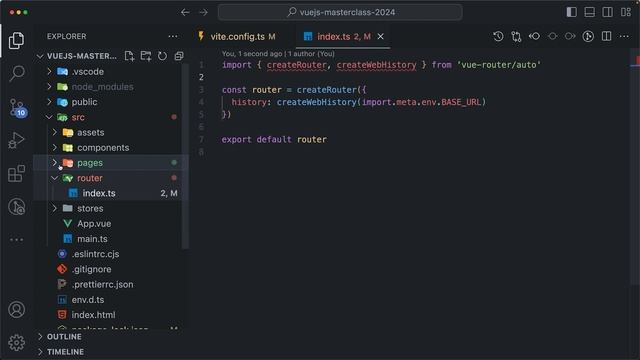Click the createWebHistory import identifier

tap(376, 65)
